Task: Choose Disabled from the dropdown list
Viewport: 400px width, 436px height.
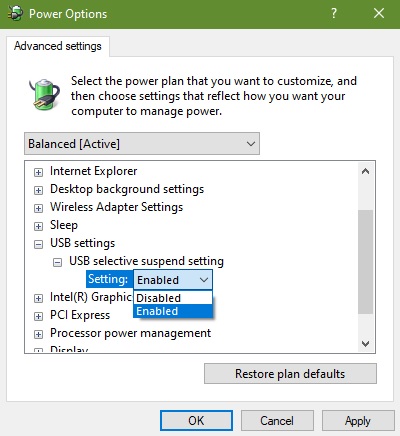Action: tap(173, 298)
